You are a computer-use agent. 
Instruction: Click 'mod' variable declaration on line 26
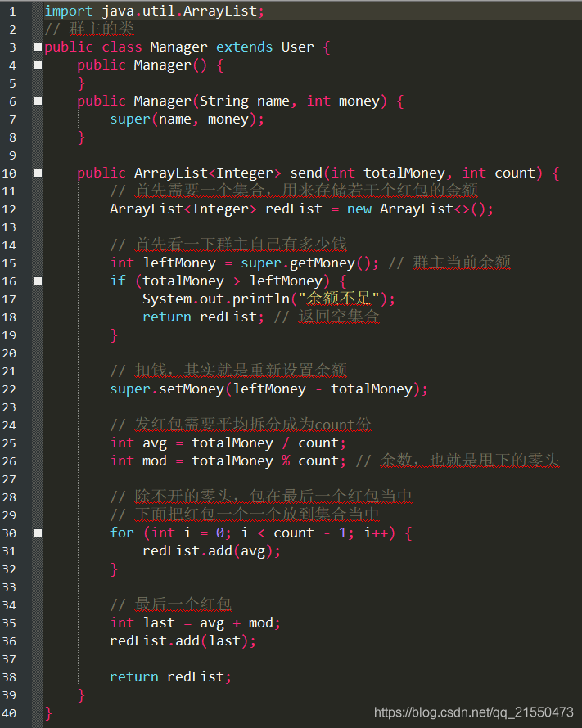coord(155,461)
